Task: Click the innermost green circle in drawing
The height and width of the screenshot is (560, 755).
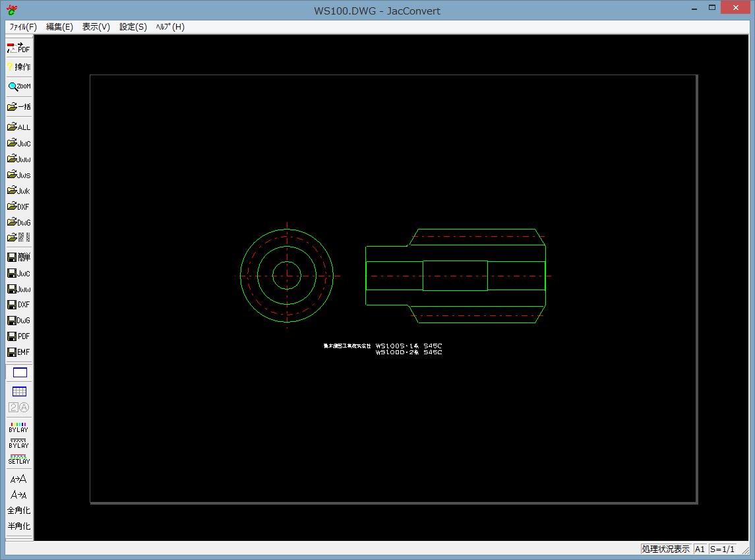Action: pyautogui.click(x=287, y=276)
